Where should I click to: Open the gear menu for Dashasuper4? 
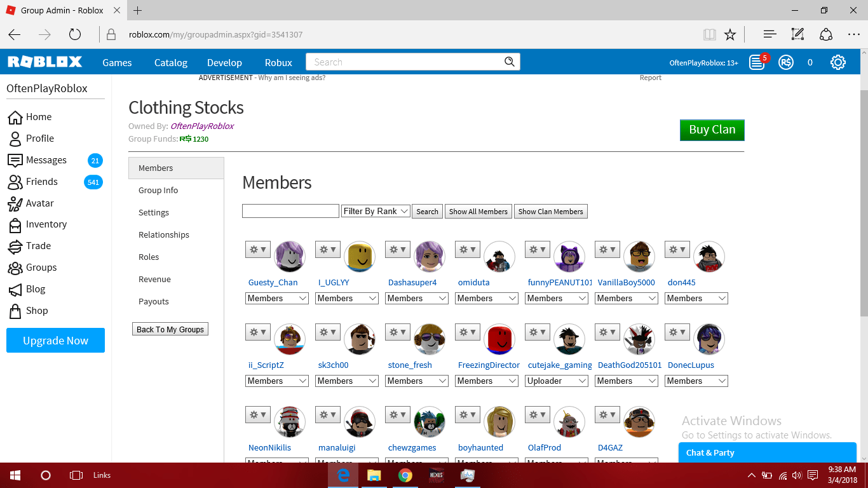[397, 250]
